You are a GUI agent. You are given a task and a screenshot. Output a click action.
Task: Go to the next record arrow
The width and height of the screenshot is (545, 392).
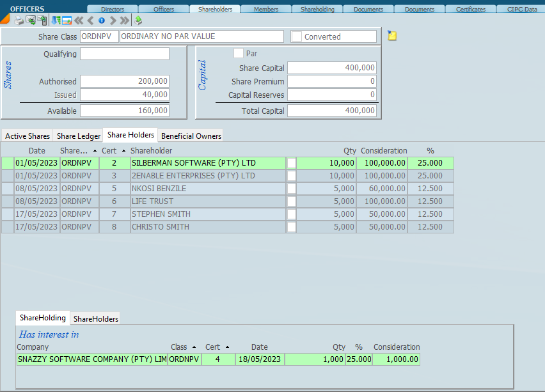(113, 20)
